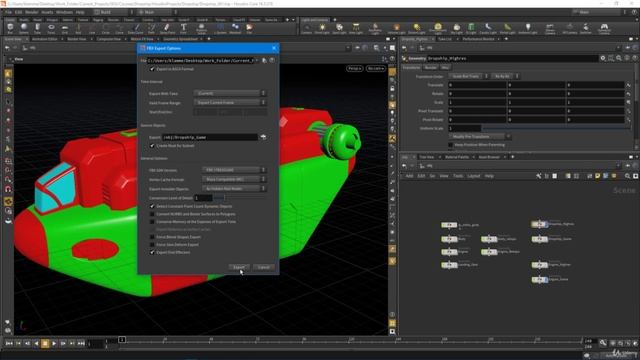Select the Spray Paint shelf tool
The width and height of the screenshot is (640, 360).
pyautogui.click(x=167, y=29)
